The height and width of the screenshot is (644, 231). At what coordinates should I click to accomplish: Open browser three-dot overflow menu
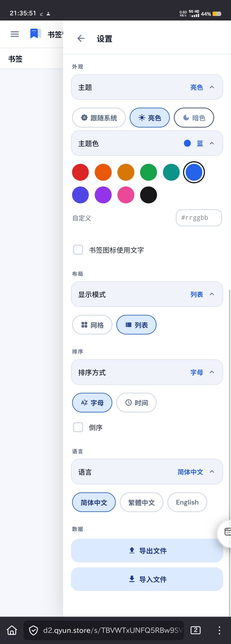219,630
